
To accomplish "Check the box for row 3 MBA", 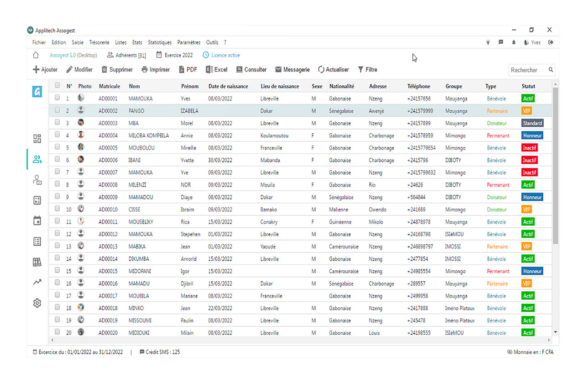I will pos(57,122).
